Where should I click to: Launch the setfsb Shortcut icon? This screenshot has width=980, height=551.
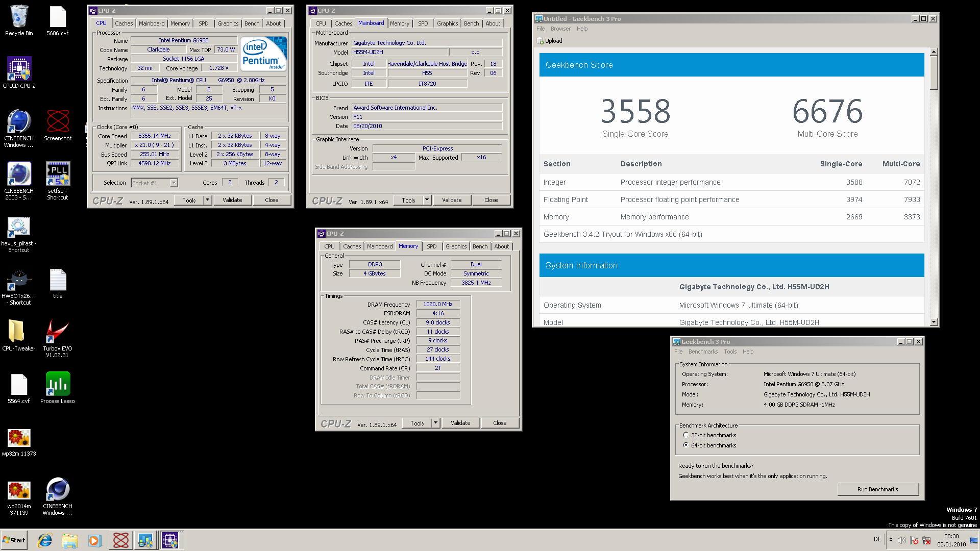[58, 181]
